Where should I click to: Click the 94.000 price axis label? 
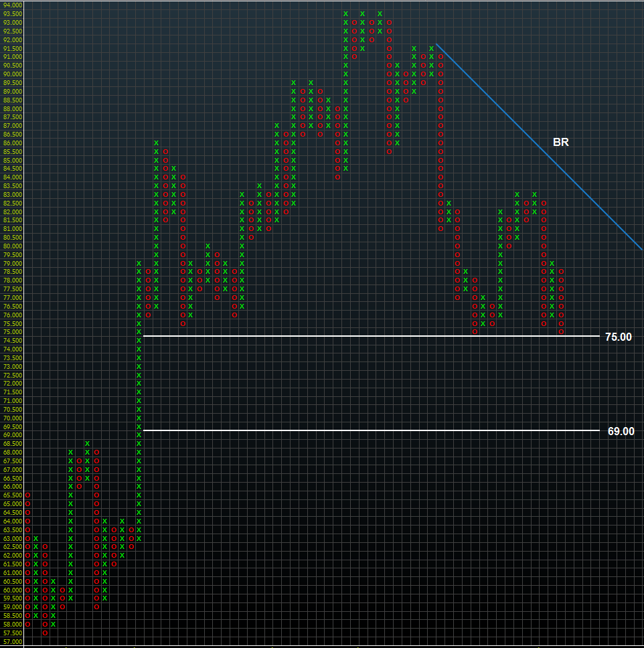(12, 5)
